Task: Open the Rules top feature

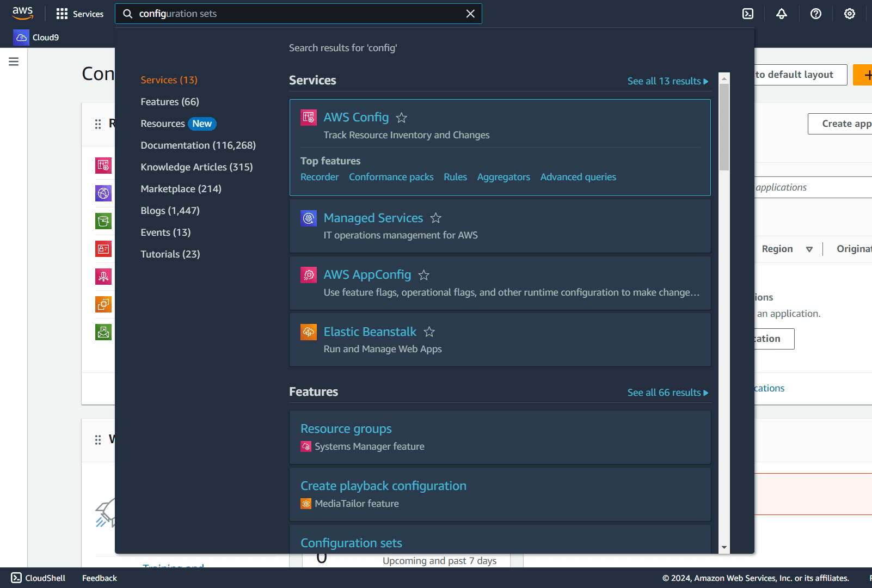Action: tap(455, 177)
